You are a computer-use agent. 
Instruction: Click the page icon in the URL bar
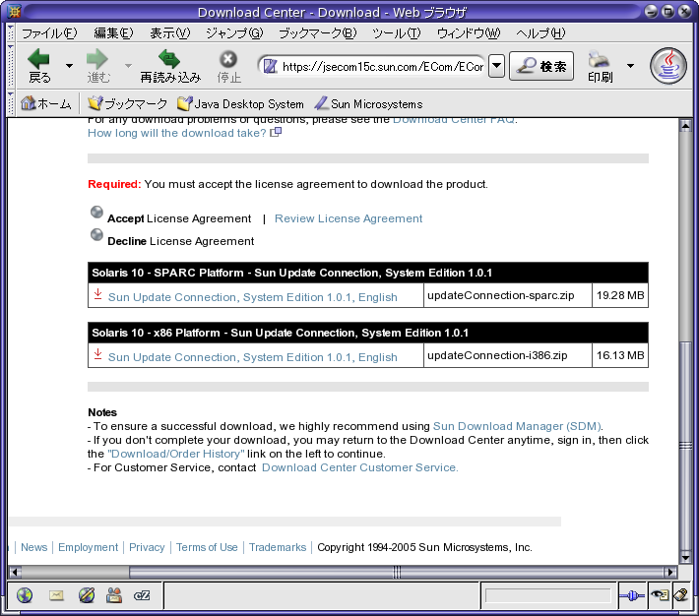(270, 66)
